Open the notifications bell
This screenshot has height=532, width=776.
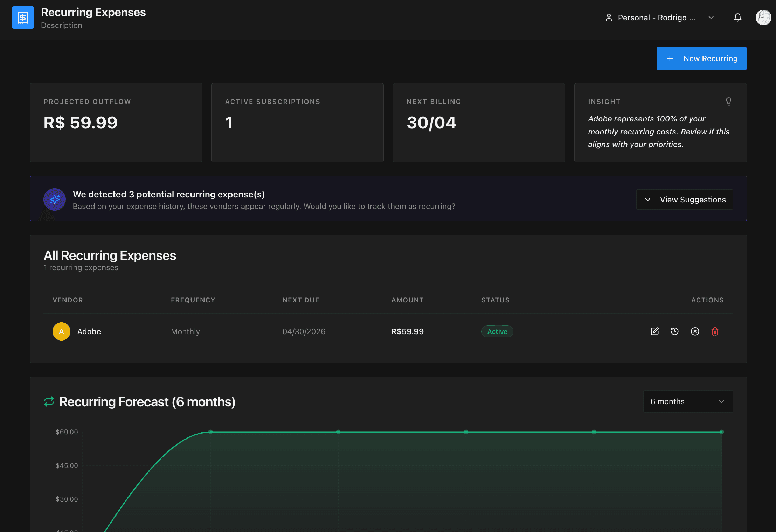(738, 17)
